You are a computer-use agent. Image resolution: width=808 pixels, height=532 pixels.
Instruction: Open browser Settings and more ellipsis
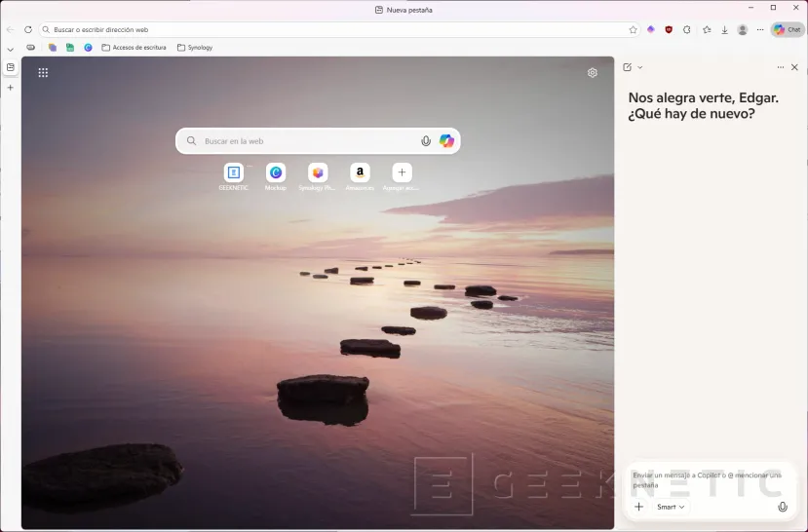pos(760,30)
